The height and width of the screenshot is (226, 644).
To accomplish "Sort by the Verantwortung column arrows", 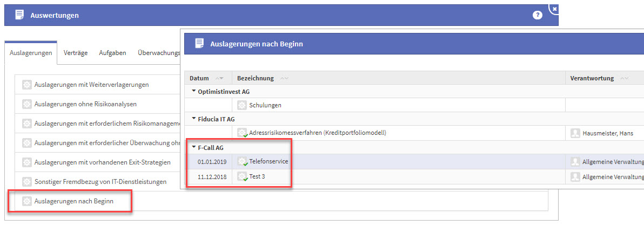I will coord(625,78).
